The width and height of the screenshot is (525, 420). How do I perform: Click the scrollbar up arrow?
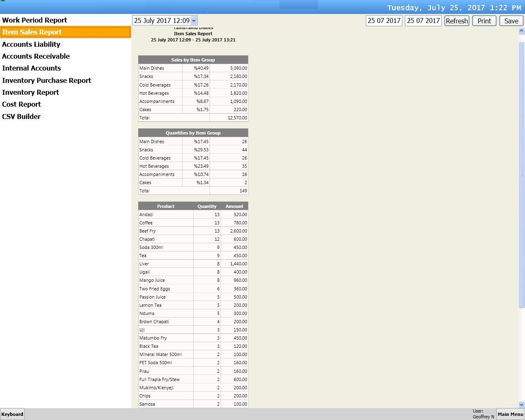point(522,31)
